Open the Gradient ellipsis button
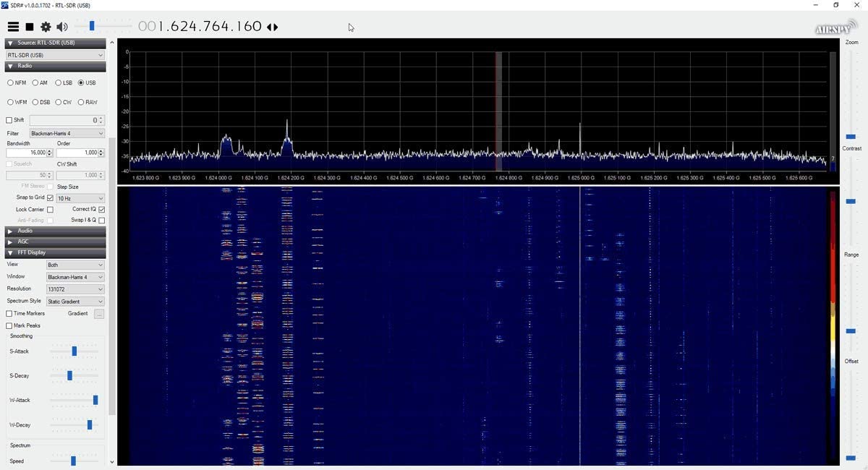 (99, 314)
